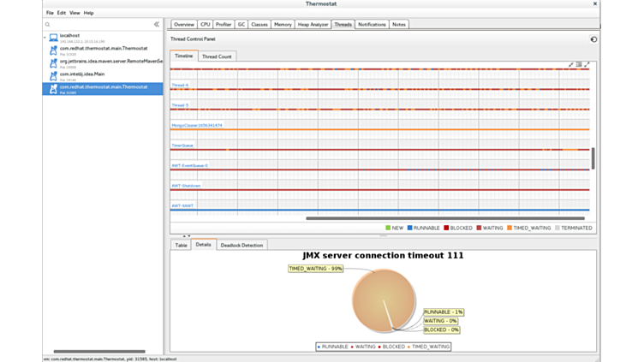Collapse the localhost tree node
Image resolution: width=644 pixels, height=362 pixels.
45,37
